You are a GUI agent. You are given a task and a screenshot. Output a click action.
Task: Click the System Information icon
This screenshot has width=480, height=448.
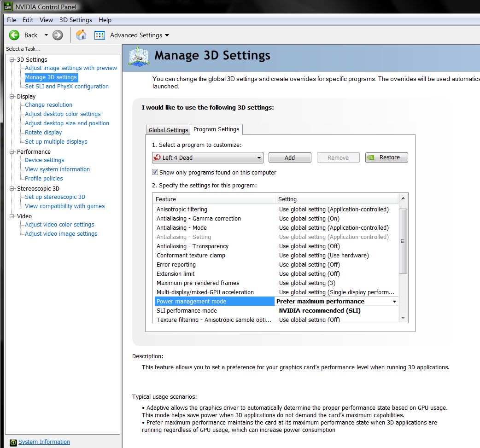click(x=13, y=442)
